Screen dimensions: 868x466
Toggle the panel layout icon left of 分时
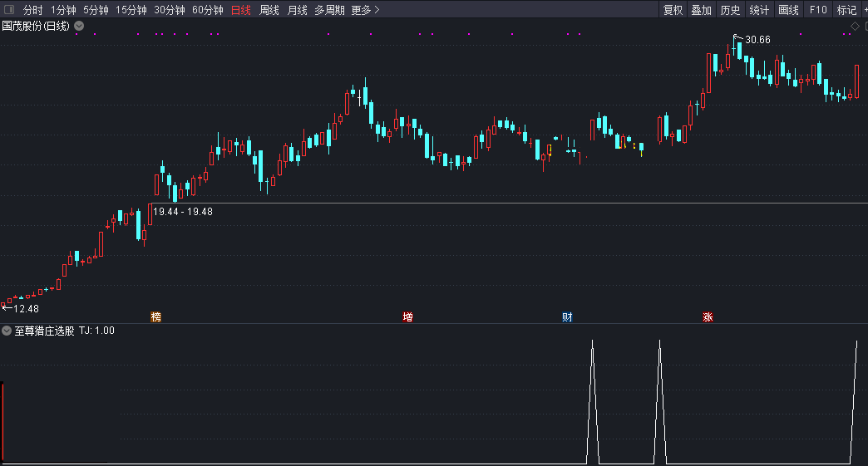pos(9,9)
